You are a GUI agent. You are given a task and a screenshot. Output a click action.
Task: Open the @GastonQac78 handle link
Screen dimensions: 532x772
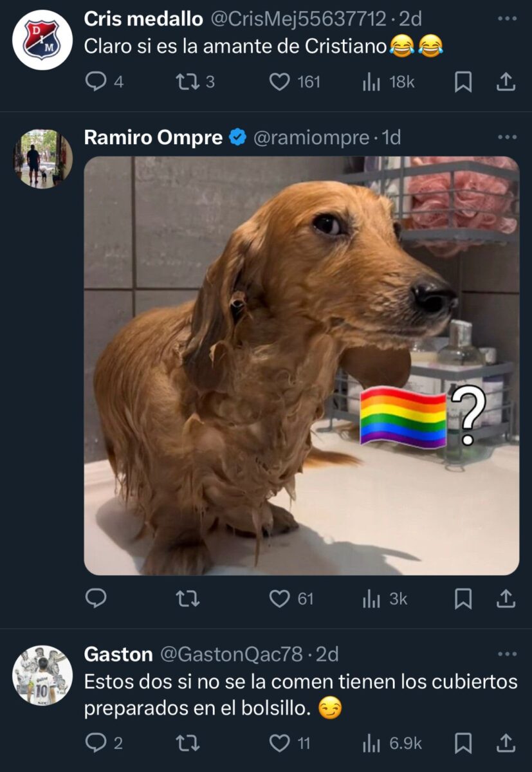pyautogui.click(x=230, y=654)
